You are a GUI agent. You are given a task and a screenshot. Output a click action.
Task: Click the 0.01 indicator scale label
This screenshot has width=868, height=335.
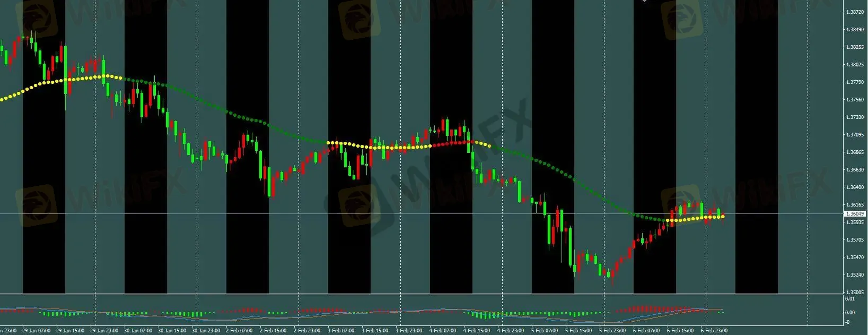(x=849, y=299)
